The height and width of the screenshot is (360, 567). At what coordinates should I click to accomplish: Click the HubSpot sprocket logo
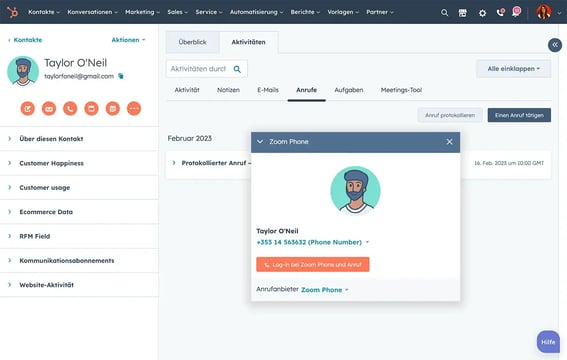[x=13, y=12]
